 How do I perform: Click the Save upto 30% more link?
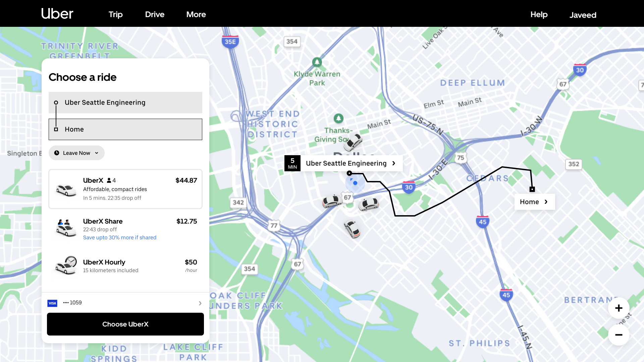coord(120,238)
